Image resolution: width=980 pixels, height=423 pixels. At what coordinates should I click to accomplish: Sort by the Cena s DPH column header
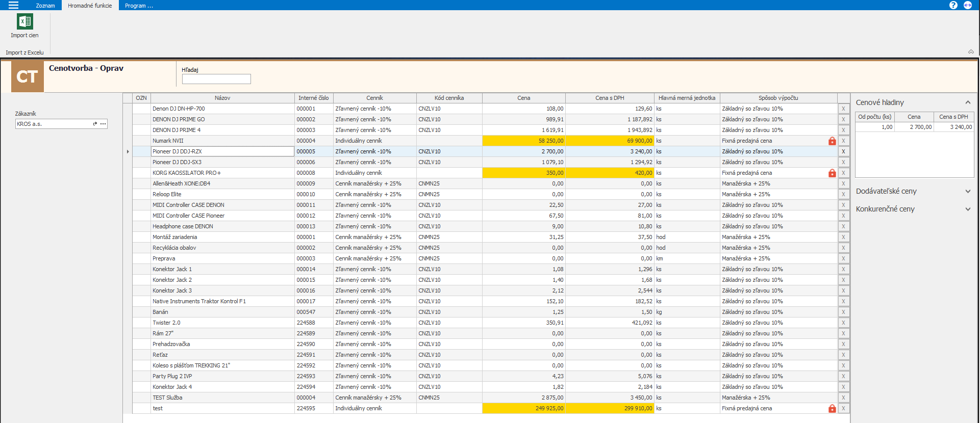(x=610, y=98)
